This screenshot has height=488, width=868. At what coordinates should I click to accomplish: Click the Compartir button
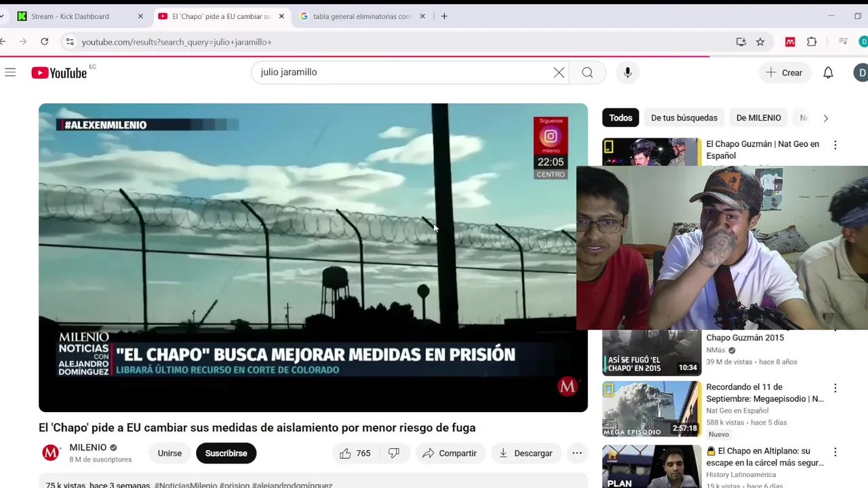450,453
